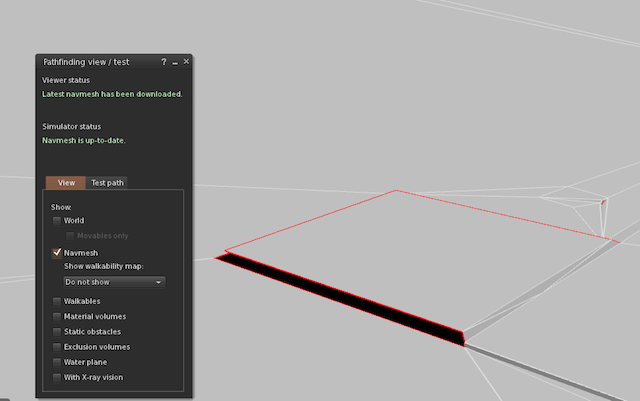Viewport: 640px width, 401px height.
Task: Select the View tab
Action: 66,183
